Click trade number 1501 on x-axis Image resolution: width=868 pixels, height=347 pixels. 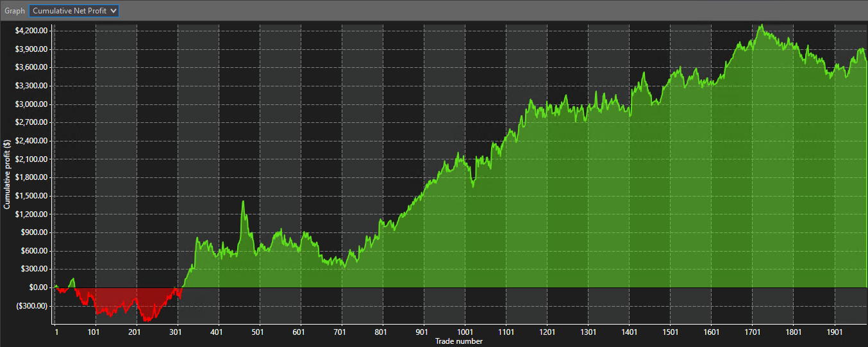tap(670, 332)
